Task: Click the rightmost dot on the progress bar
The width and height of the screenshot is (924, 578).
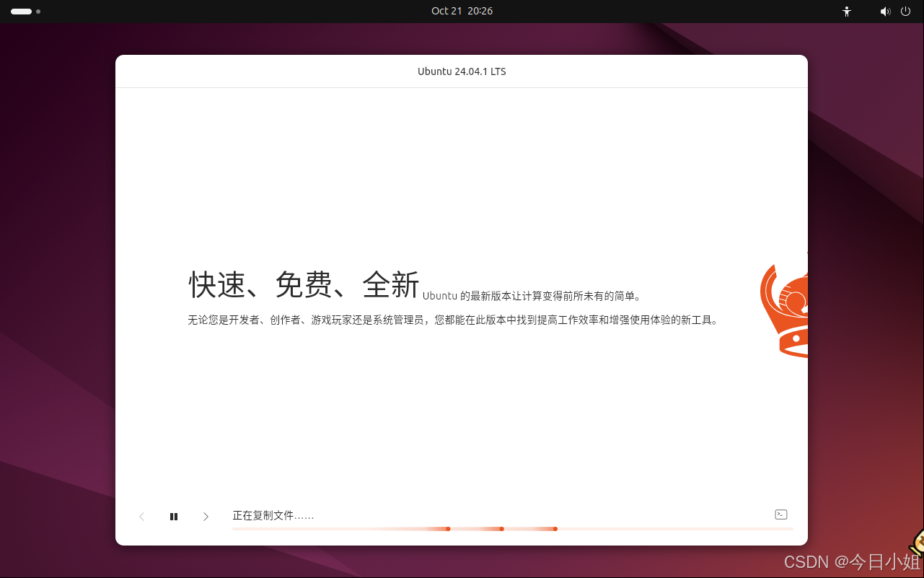Action: (x=555, y=528)
